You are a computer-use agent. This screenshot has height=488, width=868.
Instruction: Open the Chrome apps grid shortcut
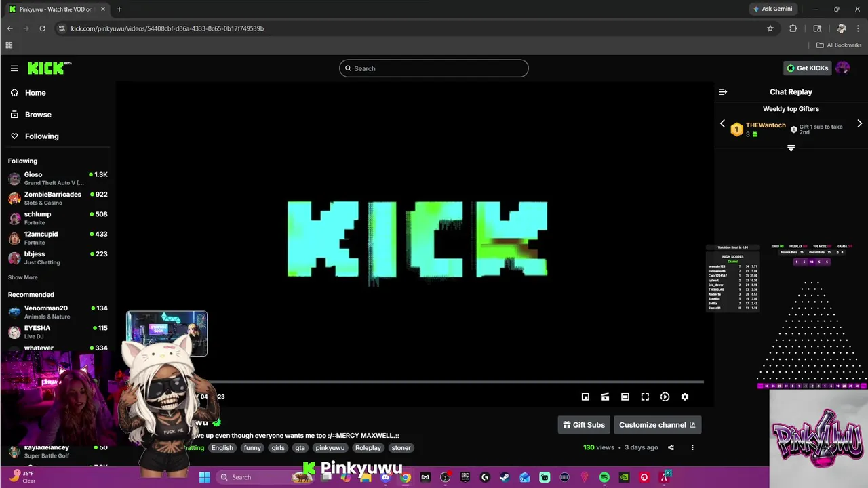click(9, 45)
